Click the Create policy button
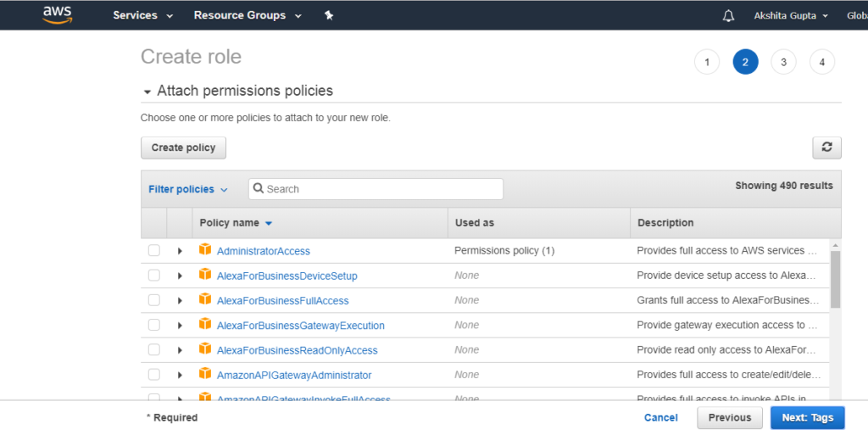Image resolution: width=868 pixels, height=435 pixels. (183, 148)
